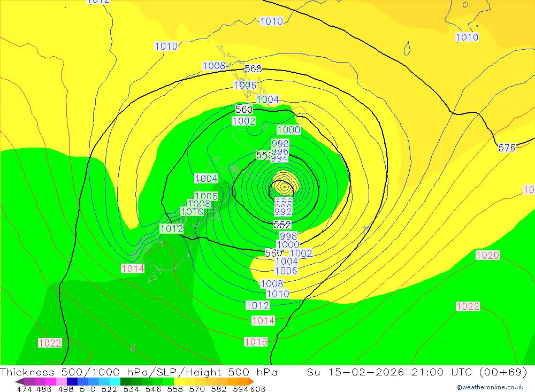Click the red 1016 isobar label
Viewport: 535px width, 392px height.
click(256, 342)
